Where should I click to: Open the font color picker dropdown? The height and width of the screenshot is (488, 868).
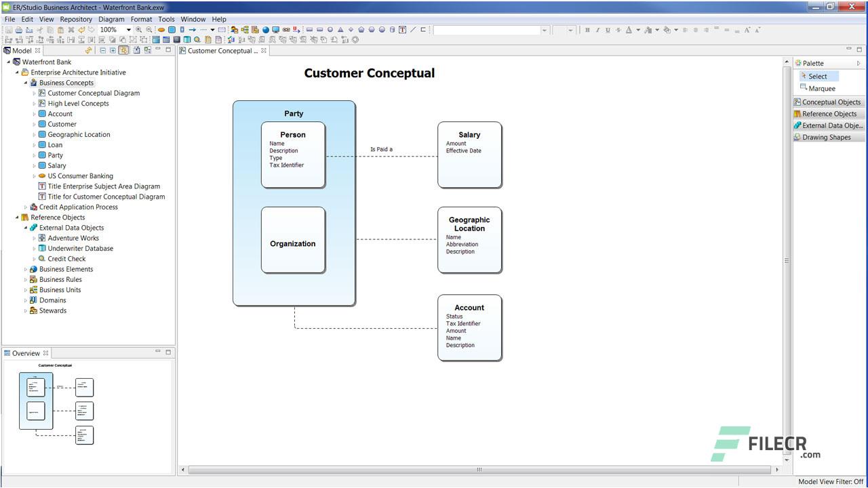[x=638, y=30]
